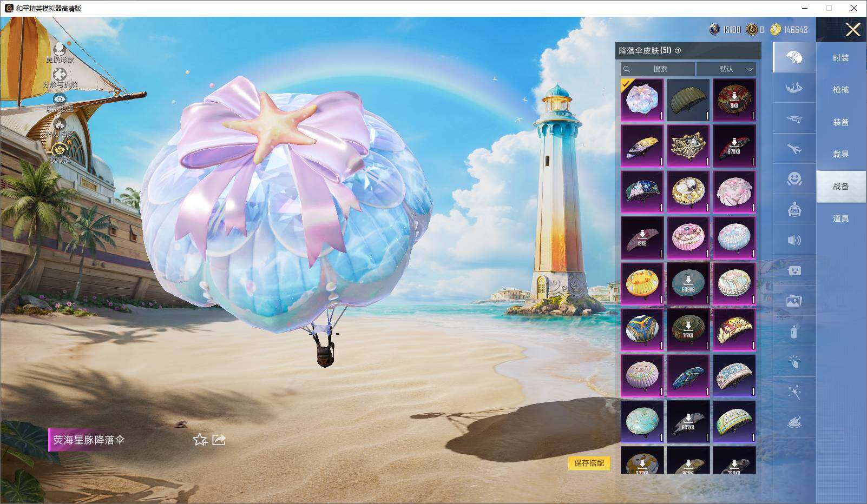Select the smiley emote category icon
Image resolution: width=867 pixels, height=504 pixels.
(x=794, y=179)
